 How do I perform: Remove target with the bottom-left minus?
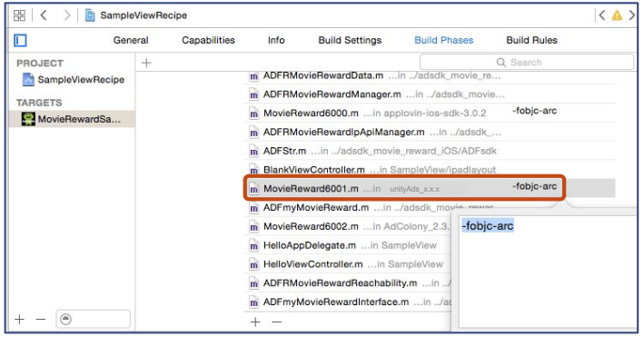(x=41, y=320)
